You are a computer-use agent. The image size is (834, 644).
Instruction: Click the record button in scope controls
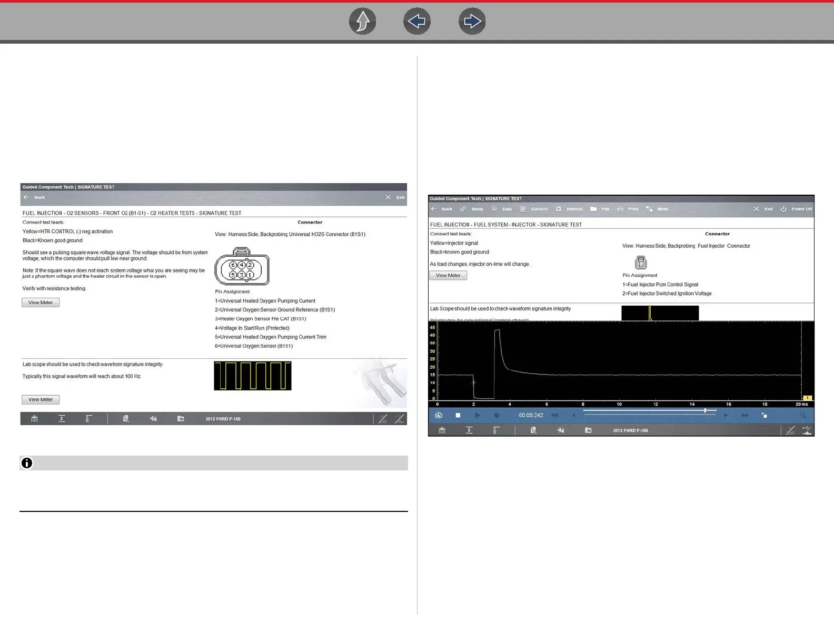497,415
